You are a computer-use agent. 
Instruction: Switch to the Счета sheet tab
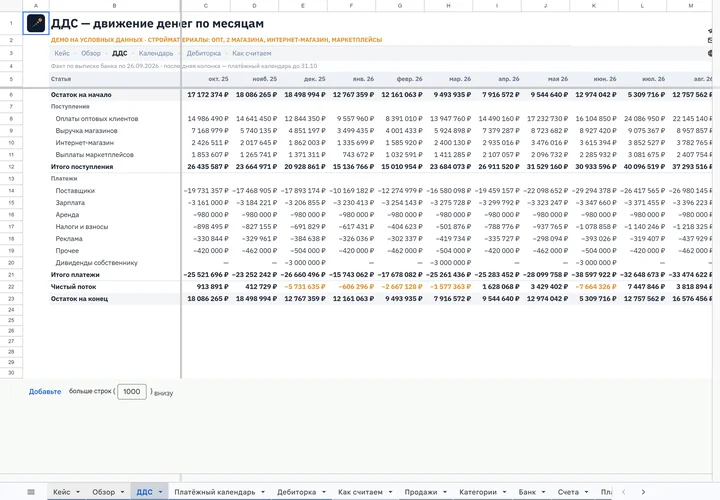coord(568,492)
